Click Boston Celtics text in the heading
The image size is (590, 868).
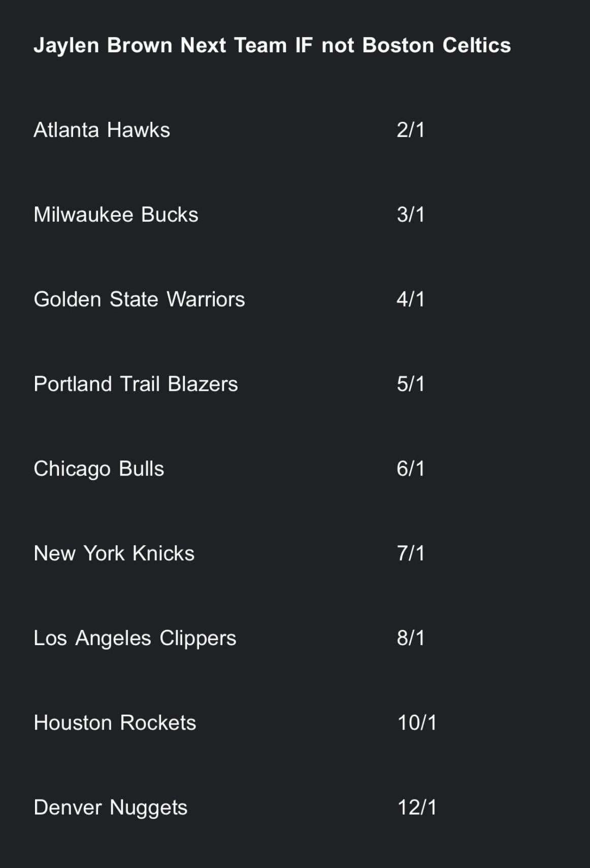click(436, 45)
